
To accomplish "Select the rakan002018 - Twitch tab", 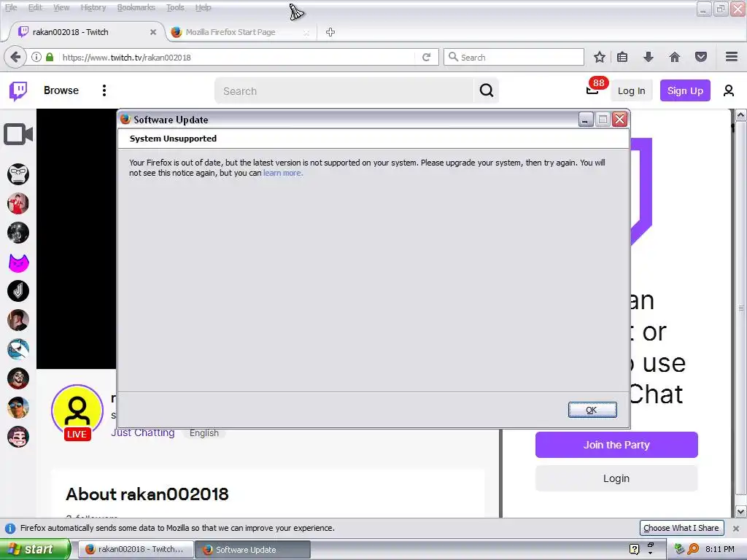I will coord(88,32).
